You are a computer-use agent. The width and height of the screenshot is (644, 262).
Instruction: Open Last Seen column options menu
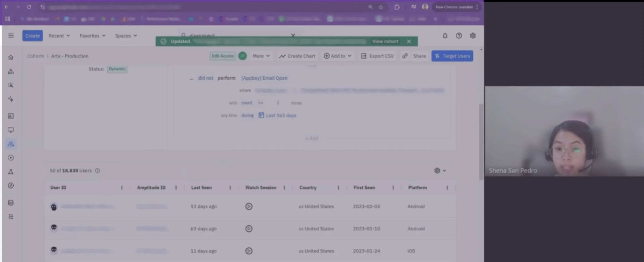(230, 188)
